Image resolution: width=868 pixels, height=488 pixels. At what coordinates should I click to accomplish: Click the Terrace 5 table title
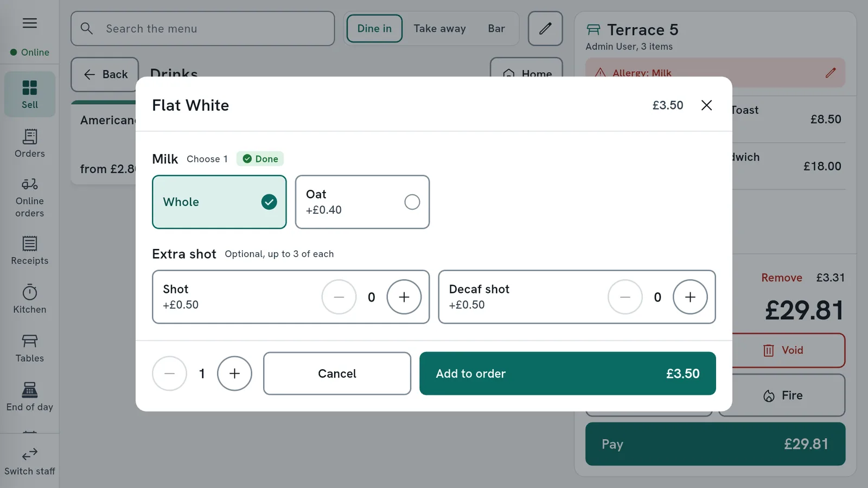coord(642,29)
